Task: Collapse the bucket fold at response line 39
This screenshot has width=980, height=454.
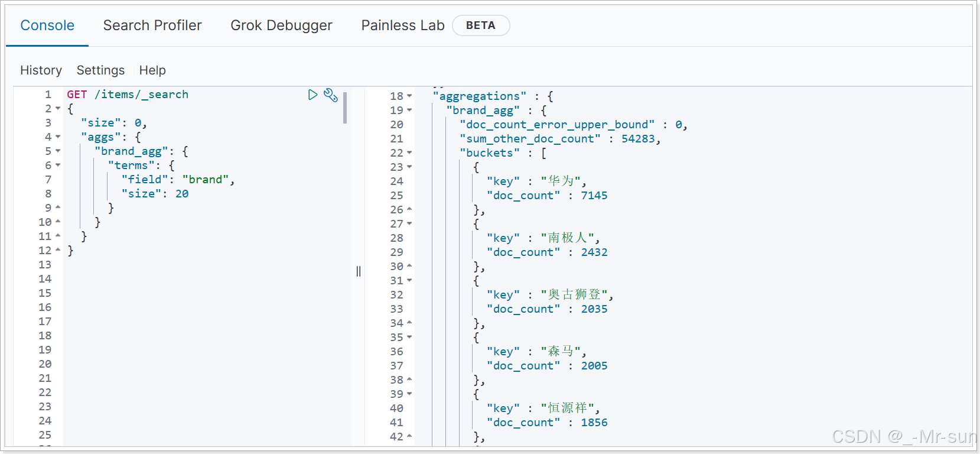Action: pyautogui.click(x=409, y=394)
